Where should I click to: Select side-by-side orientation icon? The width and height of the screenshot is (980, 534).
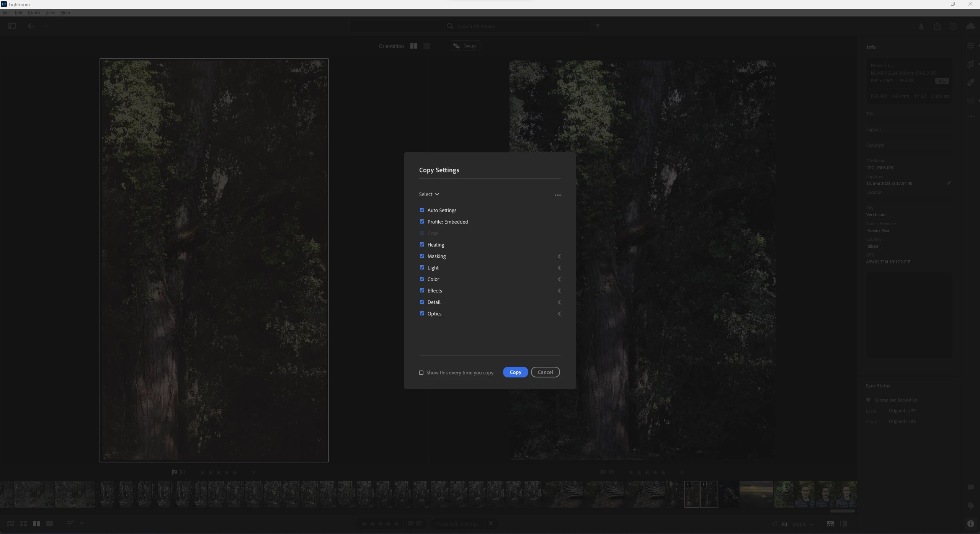click(x=413, y=46)
